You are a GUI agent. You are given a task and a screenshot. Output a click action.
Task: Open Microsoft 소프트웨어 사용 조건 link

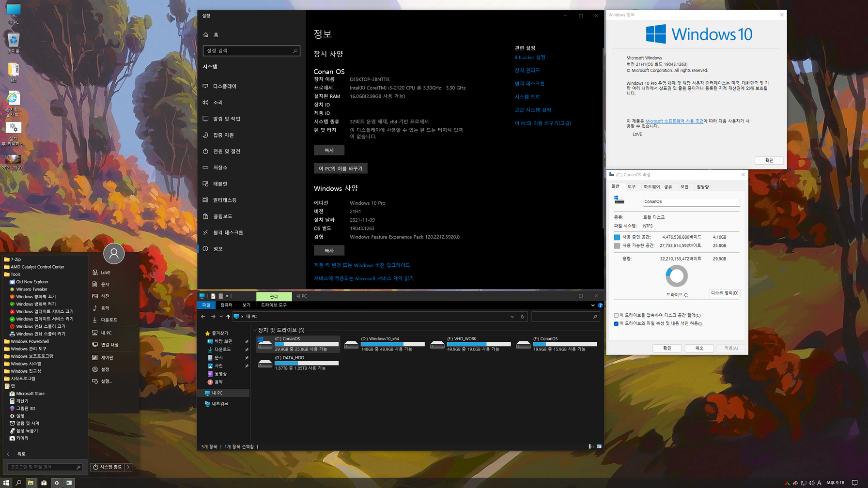click(x=674, y=121)
